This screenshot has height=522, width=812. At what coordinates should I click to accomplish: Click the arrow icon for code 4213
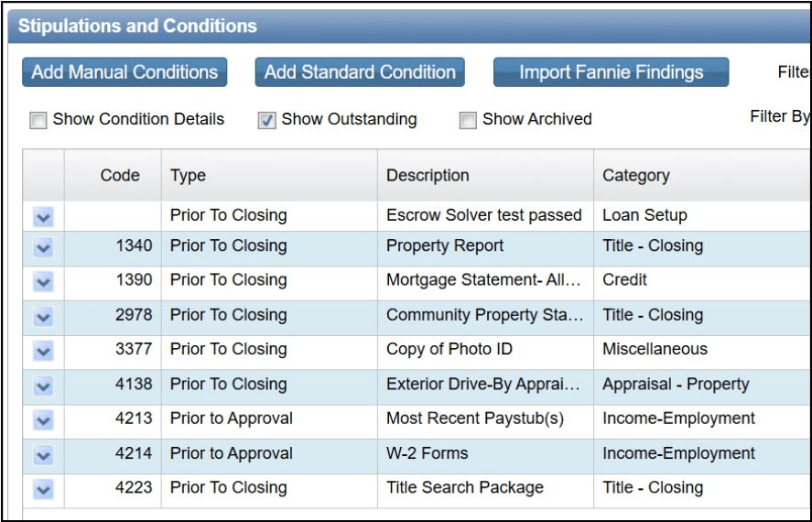[x=43, y=420]
